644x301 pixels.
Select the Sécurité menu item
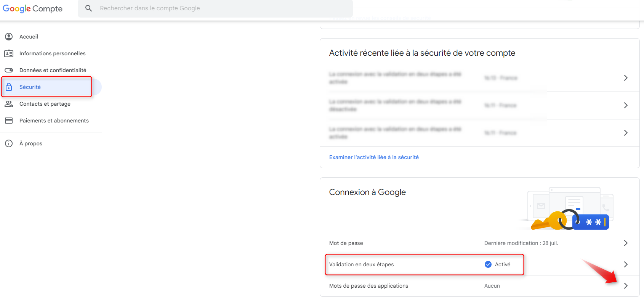coord(51,87)
